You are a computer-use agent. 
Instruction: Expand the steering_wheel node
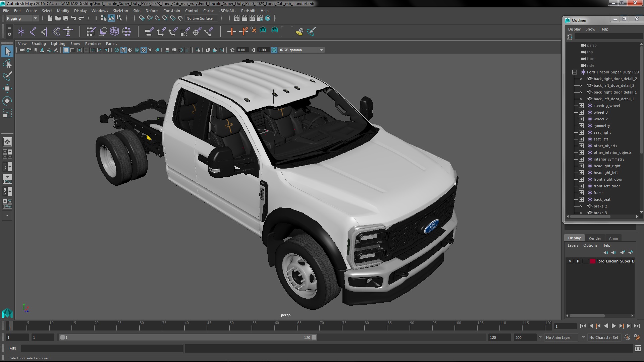(581, 106)
